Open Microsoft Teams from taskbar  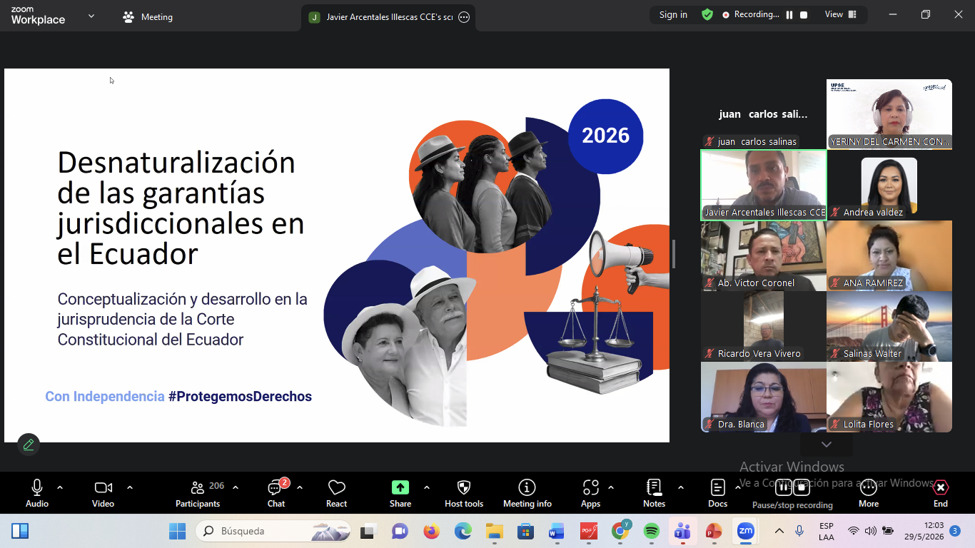(682, 531)
